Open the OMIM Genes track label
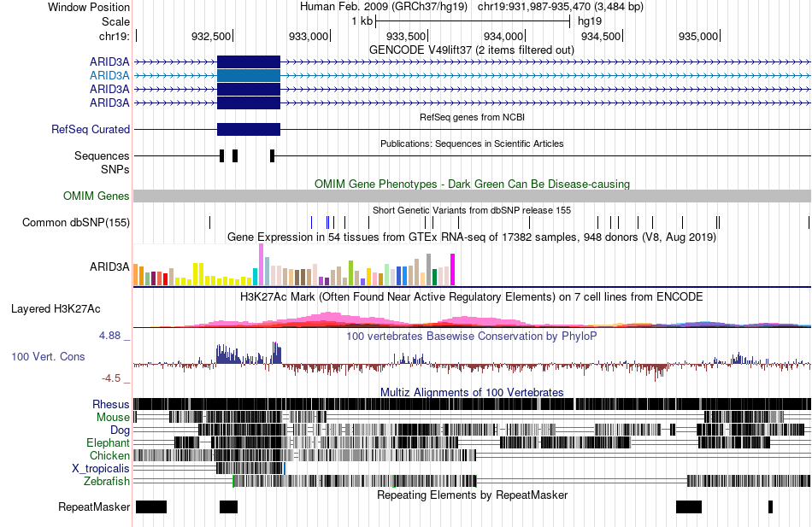The image size is (812, 527). coord(97,196)
